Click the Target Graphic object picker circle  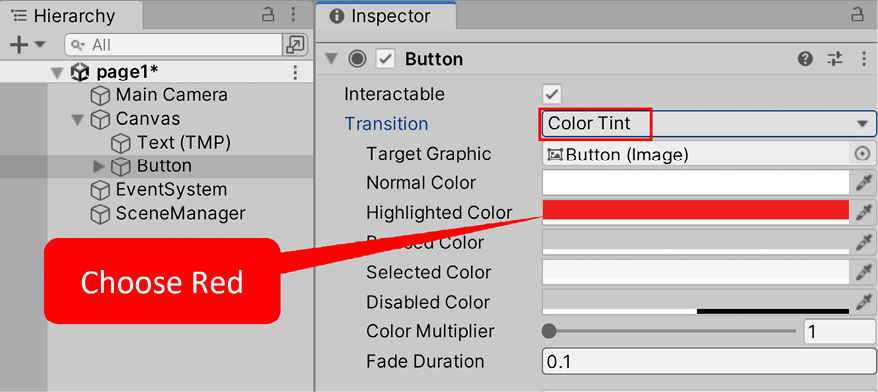[x=863, y=153]
